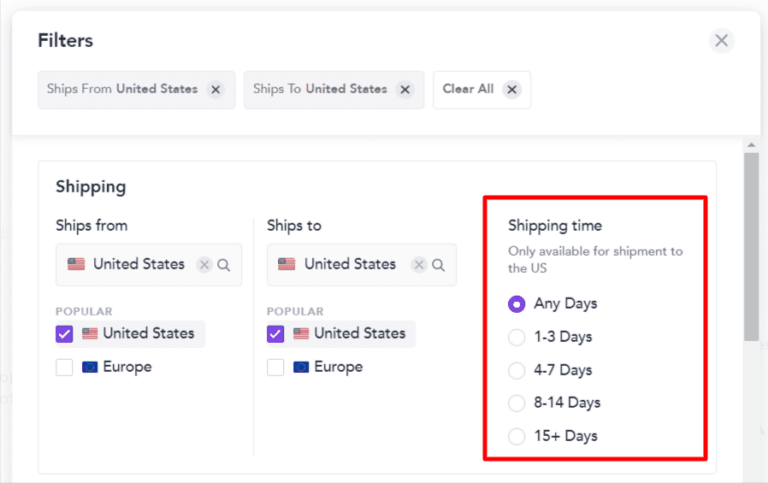Screen dimensions: 768x483
Task: Search countries in Ships from field
Action: (x=224, y=265)
